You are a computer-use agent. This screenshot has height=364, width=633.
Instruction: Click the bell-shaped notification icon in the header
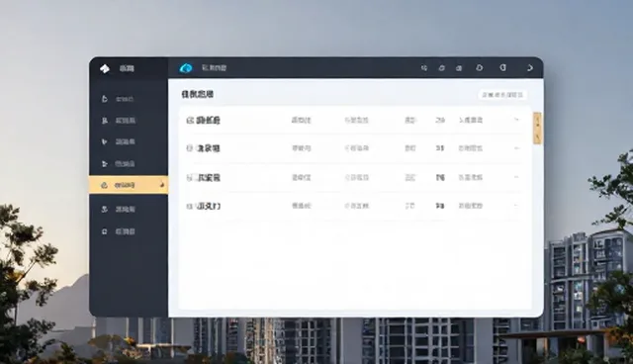pyautogui.click(x=479, y=68)
